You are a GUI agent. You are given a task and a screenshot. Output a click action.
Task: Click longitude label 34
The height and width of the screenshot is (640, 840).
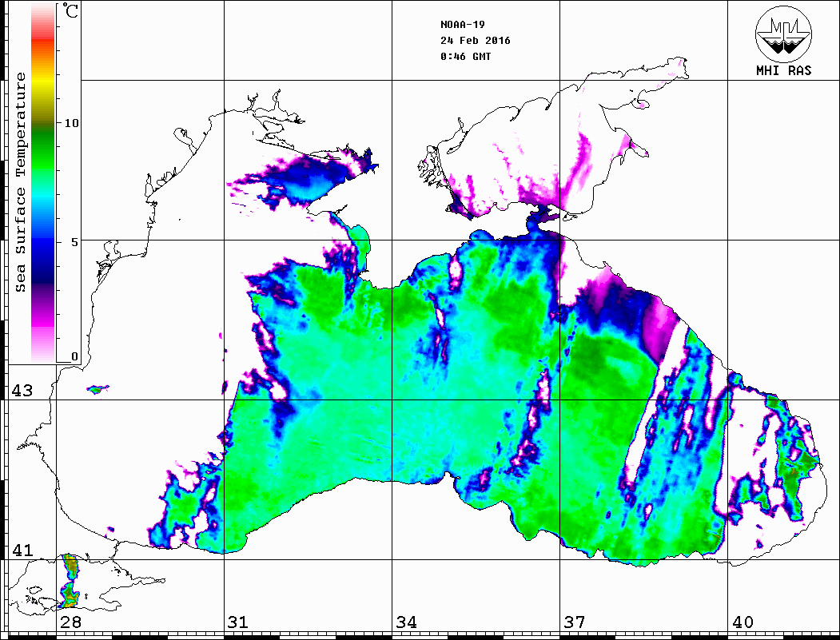(x=406, y=622)
